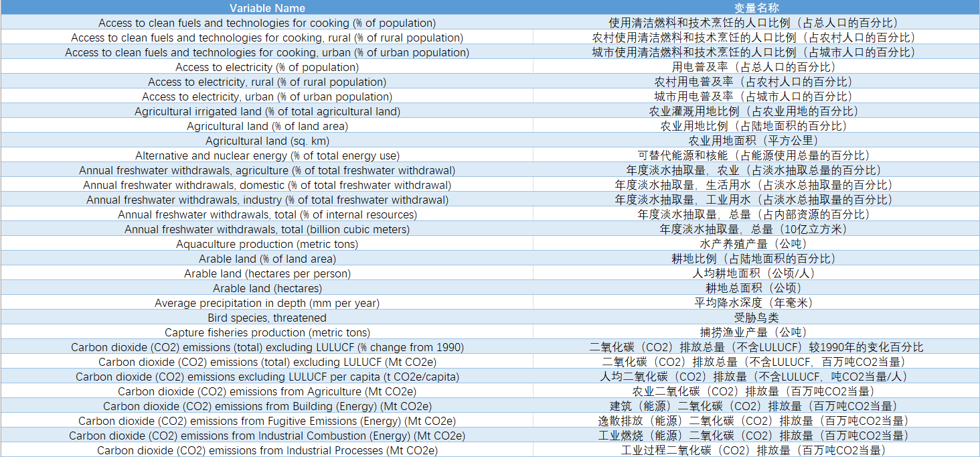
Task: Click 'CO2 emissions from Industrial Processes' cell
Action: pos(267,450)
